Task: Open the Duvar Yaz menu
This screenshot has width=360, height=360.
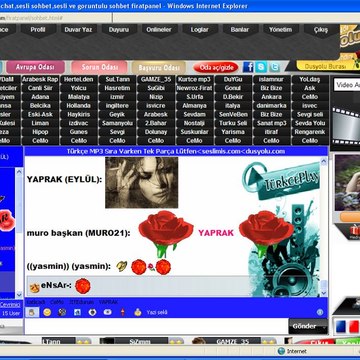Action: pyautogui.click(x=78, y=30)
